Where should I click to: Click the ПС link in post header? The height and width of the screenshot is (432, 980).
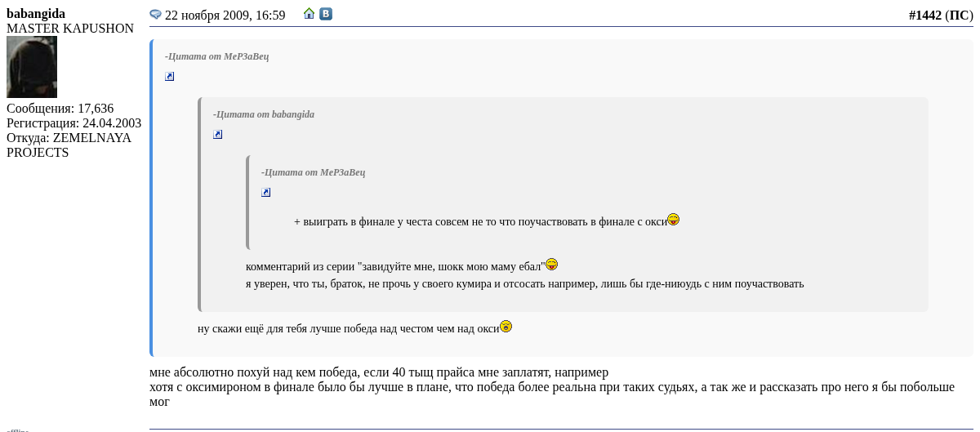point(959,16)
